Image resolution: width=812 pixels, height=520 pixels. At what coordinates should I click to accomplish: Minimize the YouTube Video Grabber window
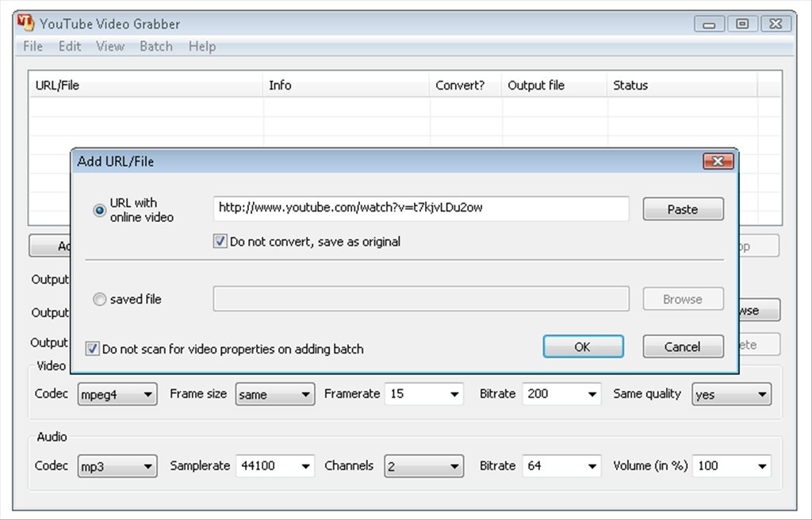[709, 24]
